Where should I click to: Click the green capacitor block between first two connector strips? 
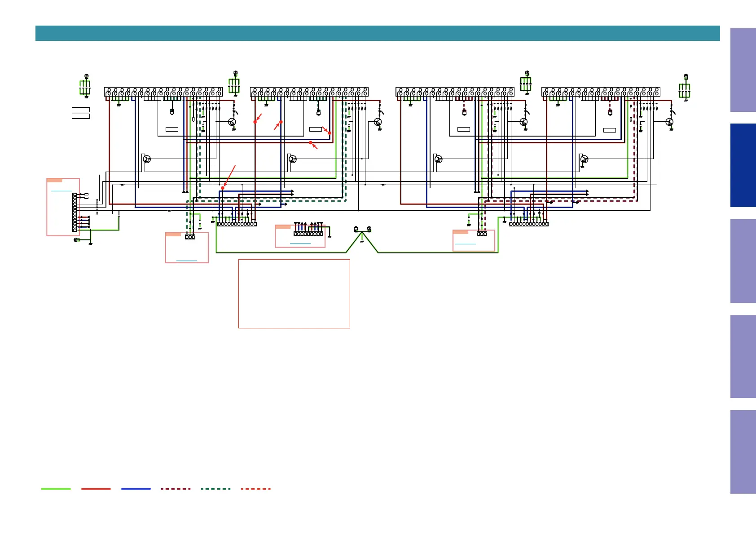coord(234,85)
